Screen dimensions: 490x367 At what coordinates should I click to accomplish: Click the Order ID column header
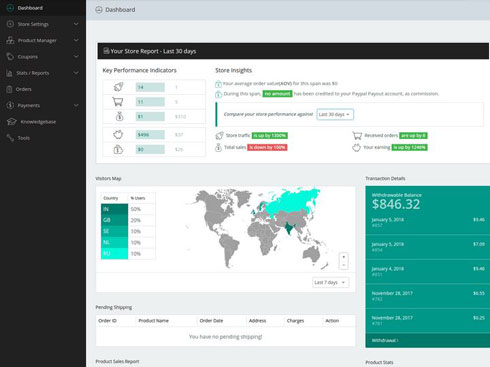pos(107,321)
